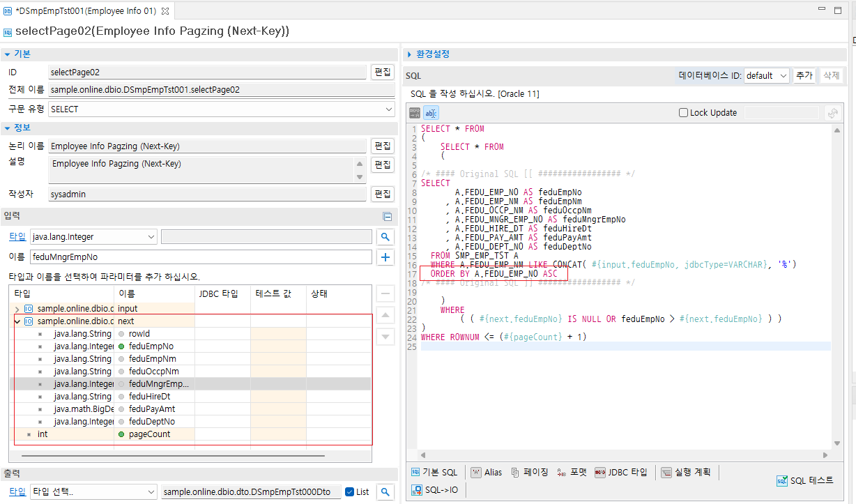This screenshot has height=504, width=856.
Task: Open the 데이터베이스 ID default dropdown
Action: [766, 76]
